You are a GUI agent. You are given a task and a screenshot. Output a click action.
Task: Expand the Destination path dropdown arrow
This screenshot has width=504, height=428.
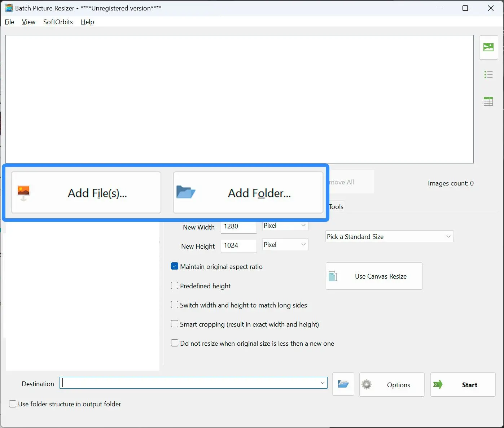323,383
